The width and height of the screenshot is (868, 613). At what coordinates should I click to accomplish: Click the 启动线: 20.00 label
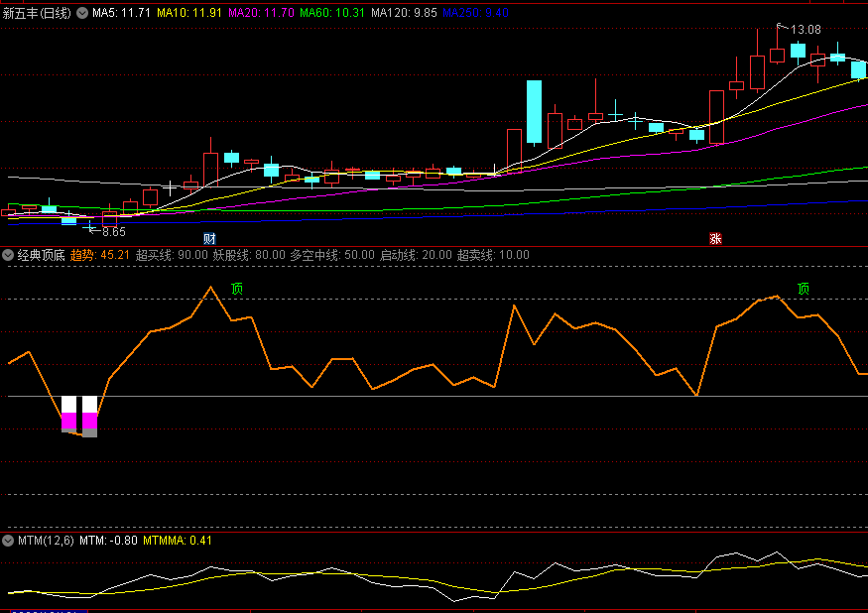(416, 255)
